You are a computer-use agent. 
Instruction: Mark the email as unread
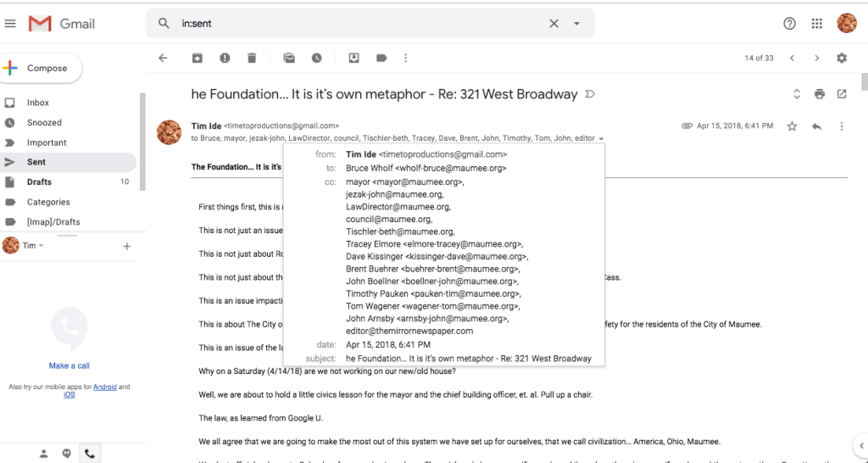[289, 59]
